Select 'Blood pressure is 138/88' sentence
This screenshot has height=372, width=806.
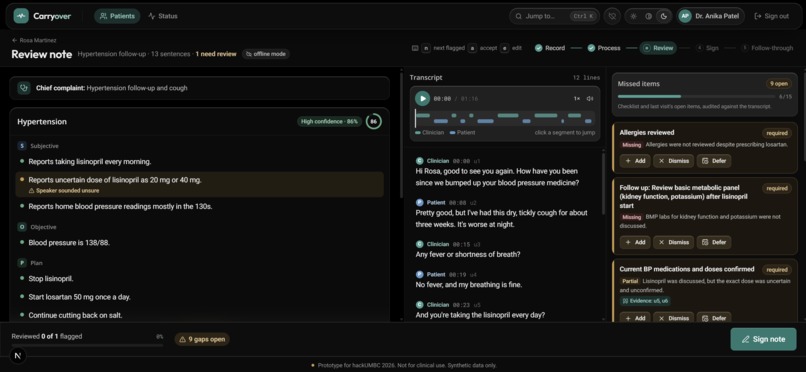pyautogui.click(x=199, y=243)
